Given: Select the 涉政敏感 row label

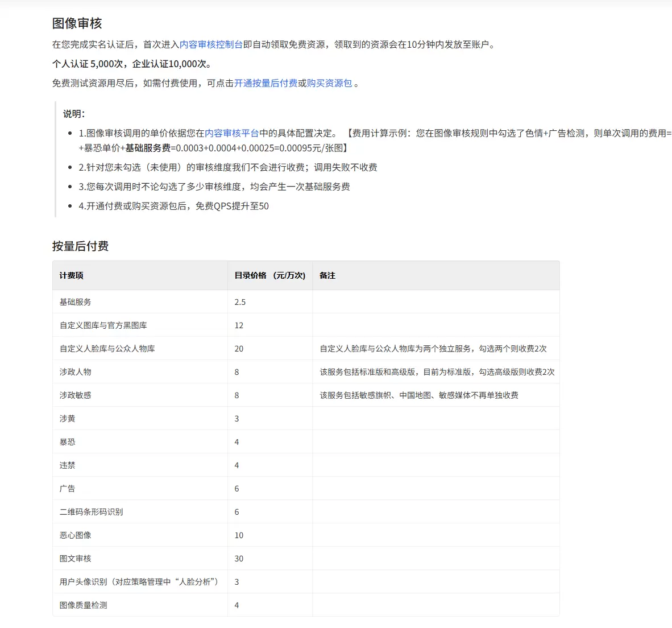Looking at the screenshot, I should (x=76, y=395).
